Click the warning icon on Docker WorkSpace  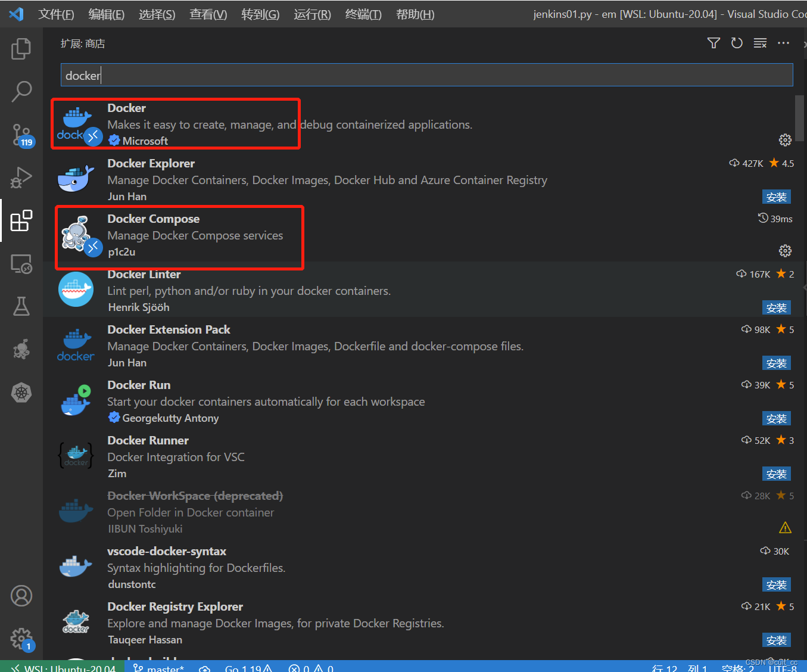785,528
